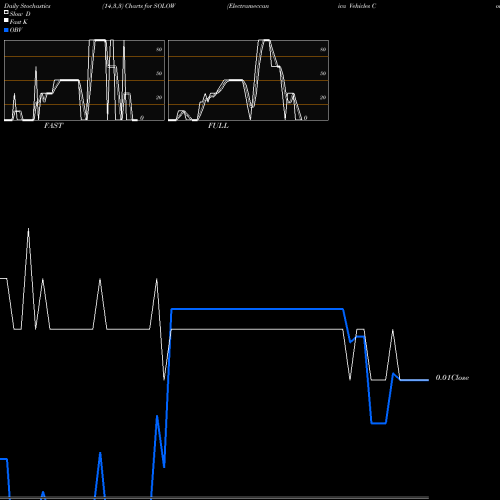Click the '0.01Close' value label
Image resolution: width=500 pixels, height=500 pixels.
452,378
